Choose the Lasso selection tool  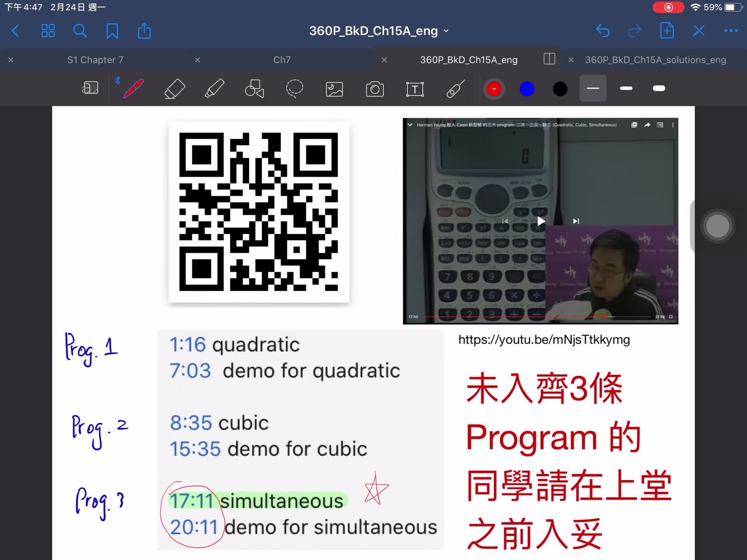coord(295,89)
